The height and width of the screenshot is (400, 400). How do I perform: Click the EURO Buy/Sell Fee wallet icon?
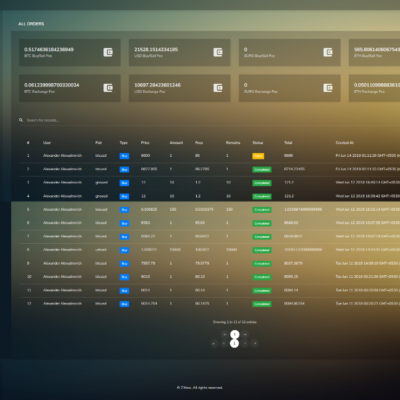point(328,52)
